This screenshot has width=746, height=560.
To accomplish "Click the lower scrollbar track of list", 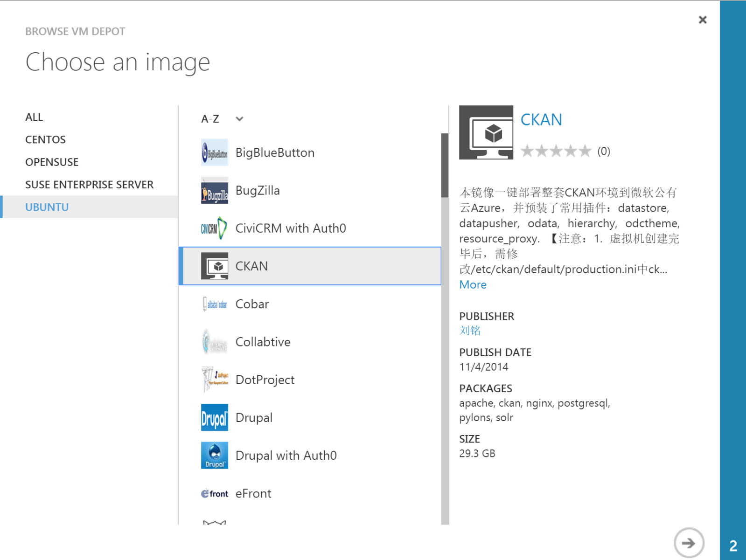I will click(445, 361).
